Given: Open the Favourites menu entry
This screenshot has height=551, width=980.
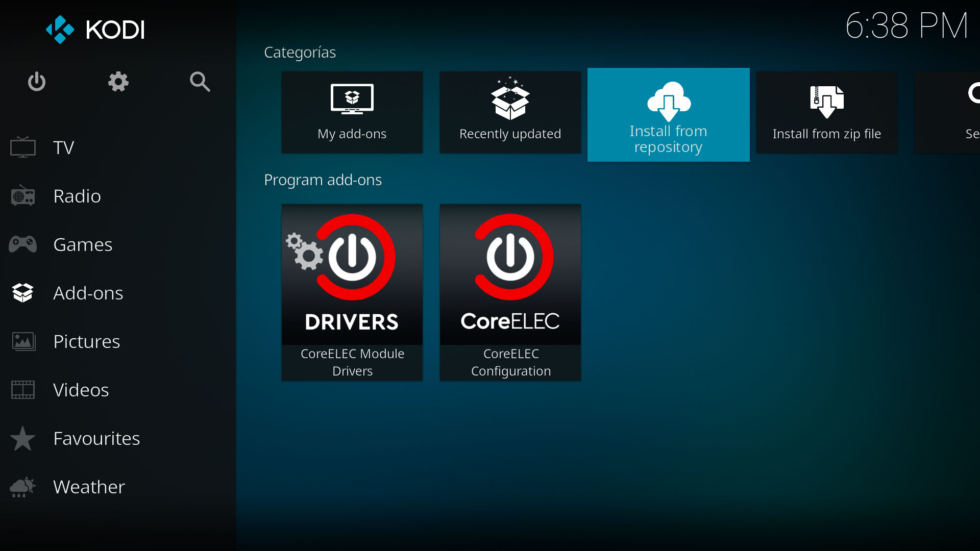Looking at the screenshot, I should click(118, 438).
